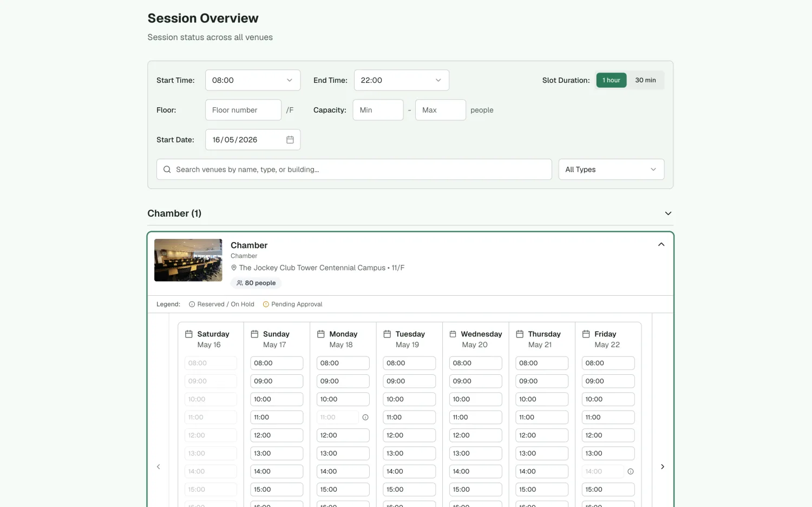The image size is (812, 507).
Task: Open the End Time dropdown
Action: click(402, 80)
